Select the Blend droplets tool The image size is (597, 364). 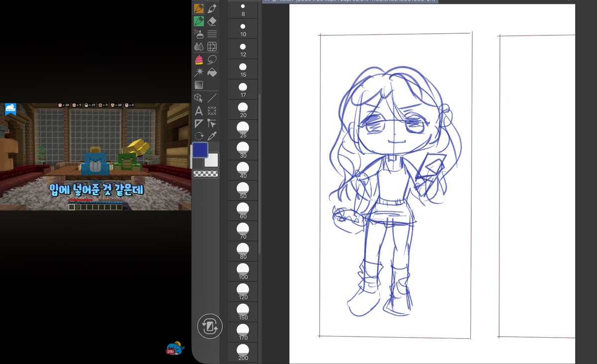pyautogui.click(x=199, y=47)
